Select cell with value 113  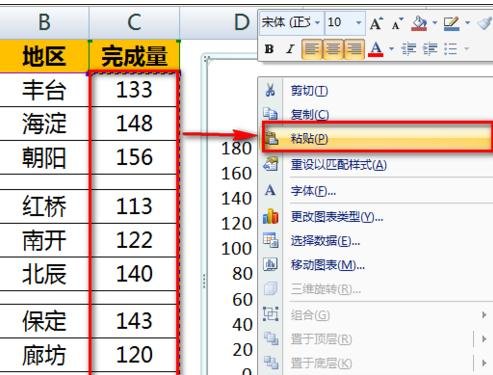click(134, 206)
